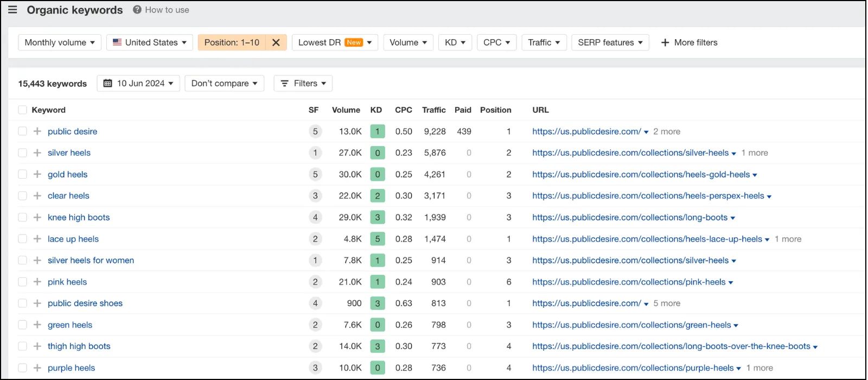
Task: Open the Position: 1–10 filter
Action: 232,42
